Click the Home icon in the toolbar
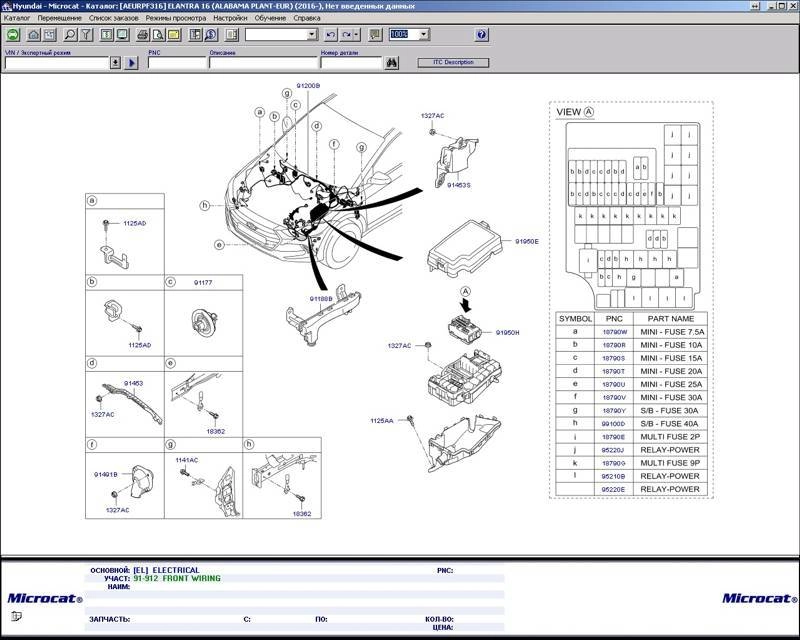Screen dimensions: 800x640 click(34, 35)
